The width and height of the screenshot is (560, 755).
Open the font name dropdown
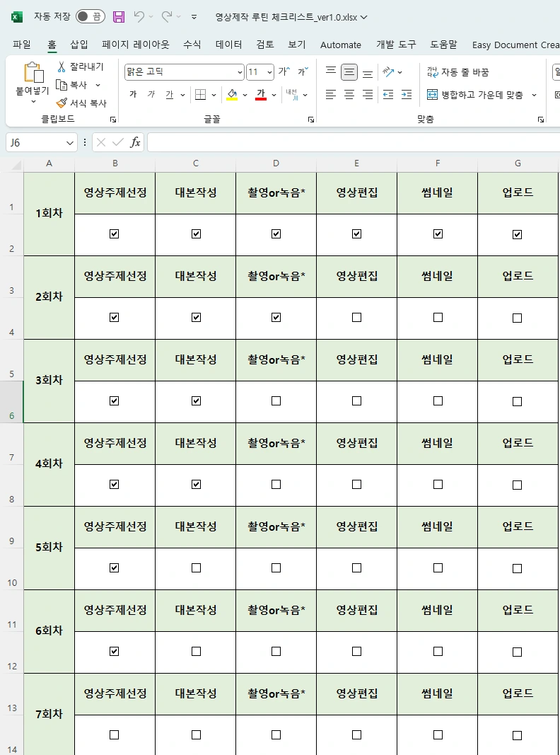(240, 72)
